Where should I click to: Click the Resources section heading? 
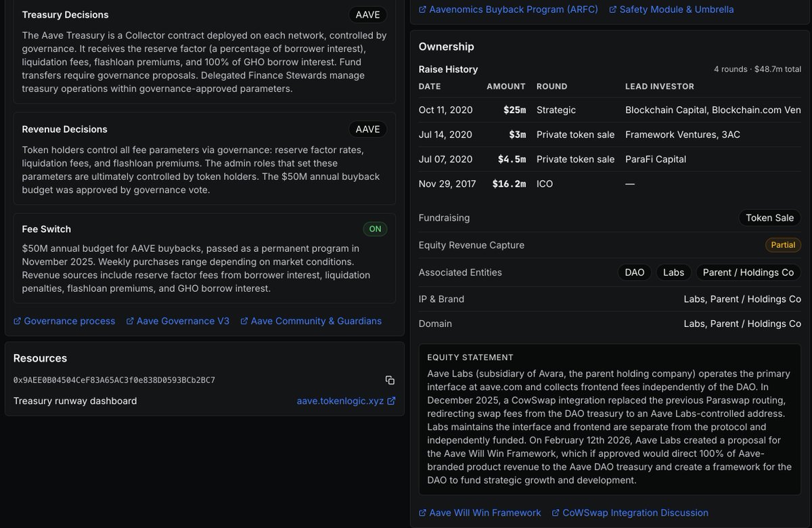pyautogui.click(x=40, y=358)
